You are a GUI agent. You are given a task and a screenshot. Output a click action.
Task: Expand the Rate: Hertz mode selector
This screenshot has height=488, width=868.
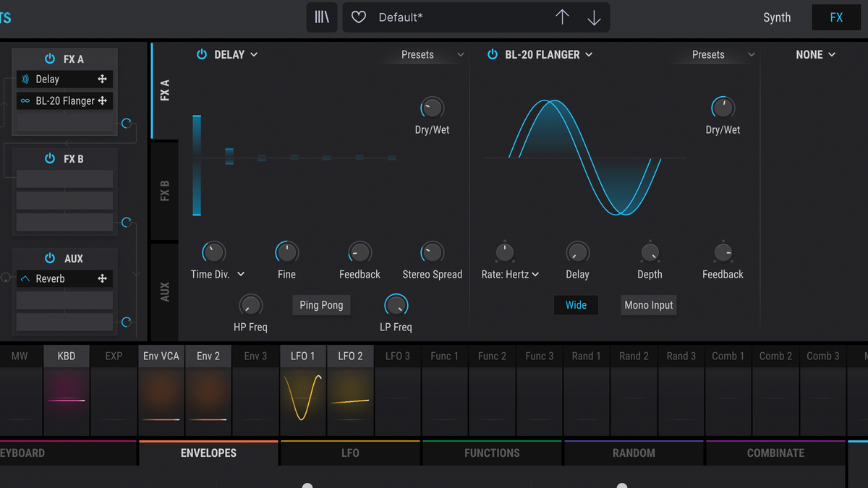(x=510, y=274)
